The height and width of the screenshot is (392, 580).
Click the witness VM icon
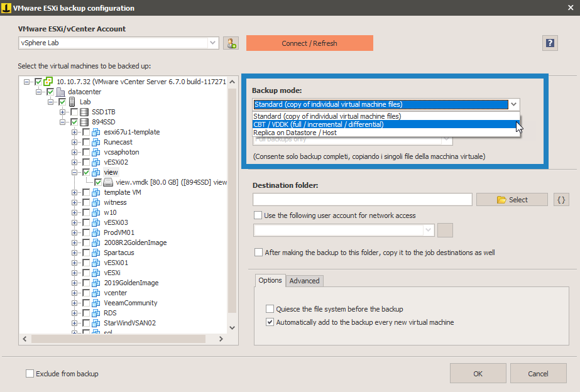[x=96, y=202]
